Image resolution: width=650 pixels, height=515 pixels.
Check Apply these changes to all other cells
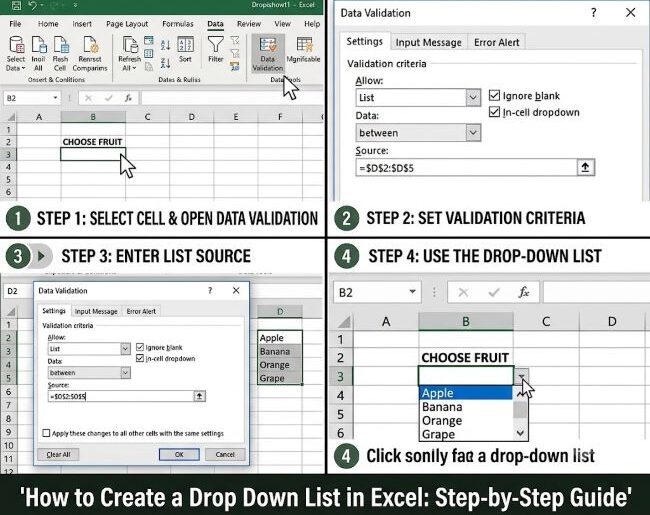pyautogui.click(x=46, y=433)
